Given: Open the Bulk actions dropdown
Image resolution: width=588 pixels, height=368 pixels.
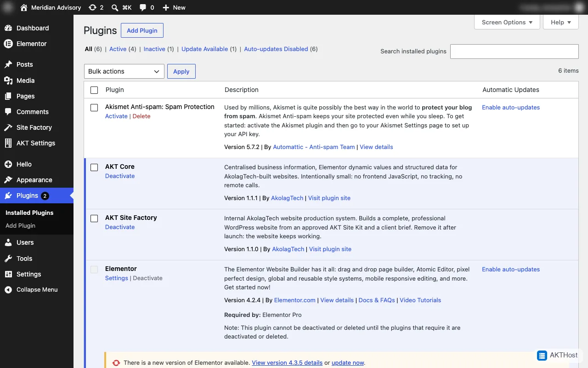Looking at the screenshot, I should tap(124, 71).
